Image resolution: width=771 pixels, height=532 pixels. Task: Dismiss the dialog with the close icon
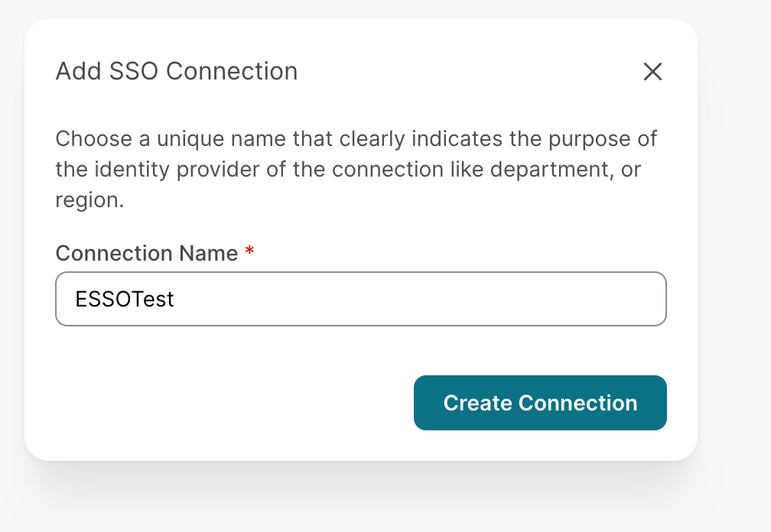pyautogui.click(x=652, y=72)
